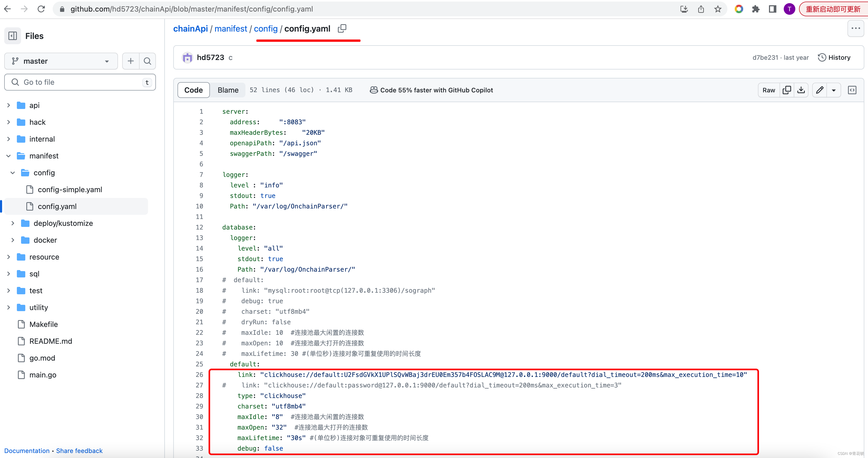868x458 pixels.
Task: Expand the test folder chevron
Action: point(9,291)
